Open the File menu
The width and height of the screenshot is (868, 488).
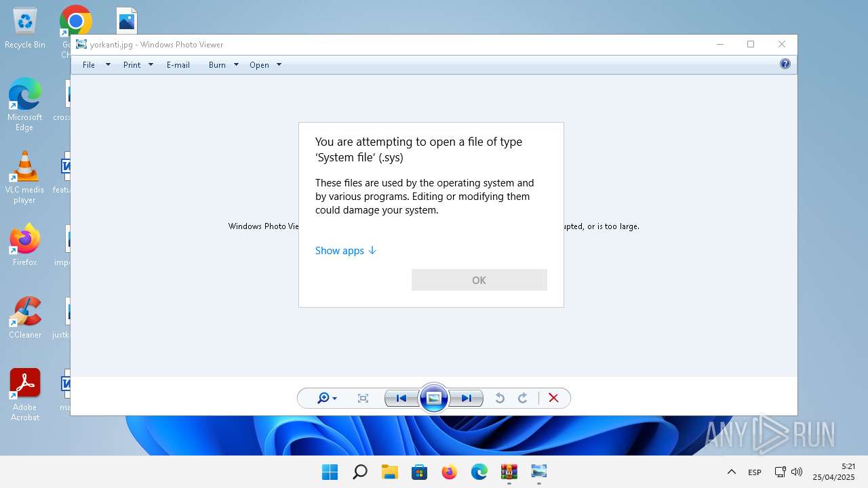[x=89, y=65]
